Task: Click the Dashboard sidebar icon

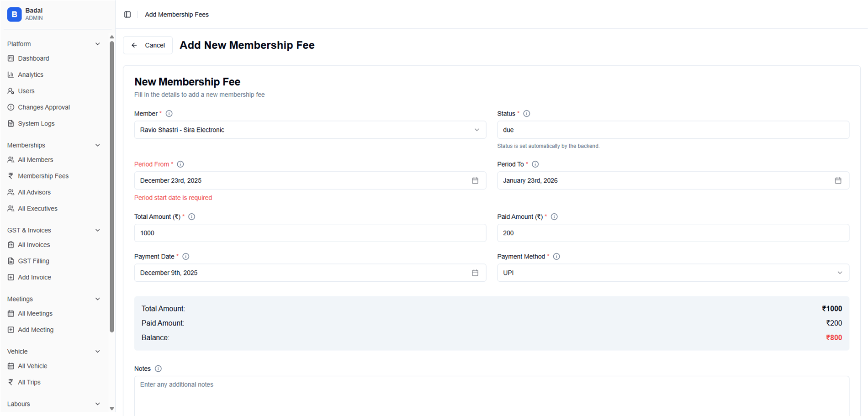Action: pyautogui.click(x=11, y=58)
